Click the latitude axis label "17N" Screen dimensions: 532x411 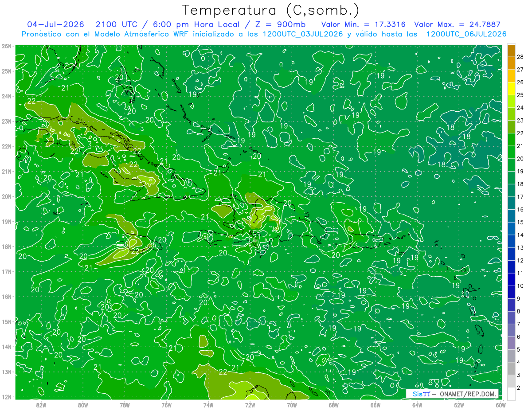point(7,272)
